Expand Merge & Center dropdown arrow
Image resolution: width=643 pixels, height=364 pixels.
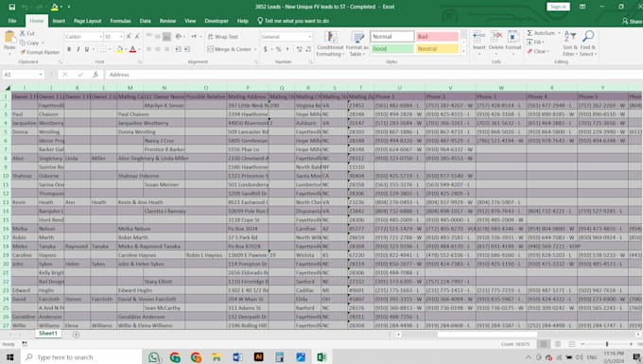(255, 49)
